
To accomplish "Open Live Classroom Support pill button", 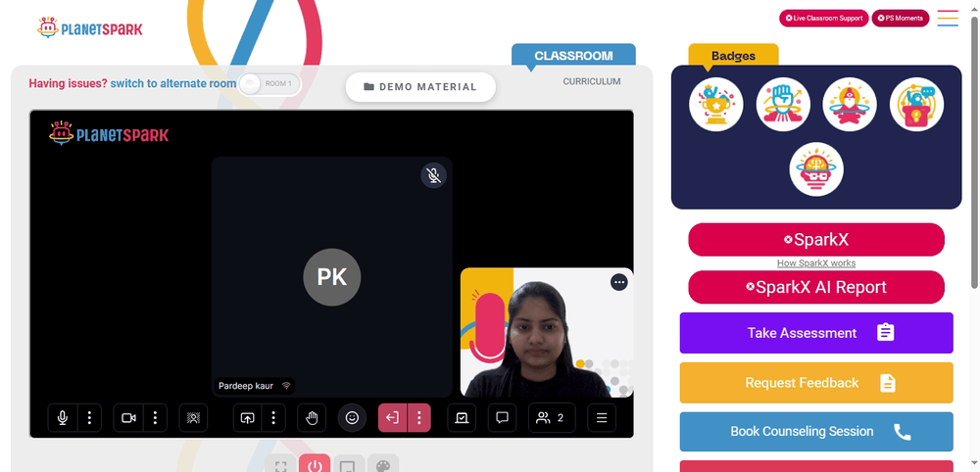I will click(x=824, y=18).
